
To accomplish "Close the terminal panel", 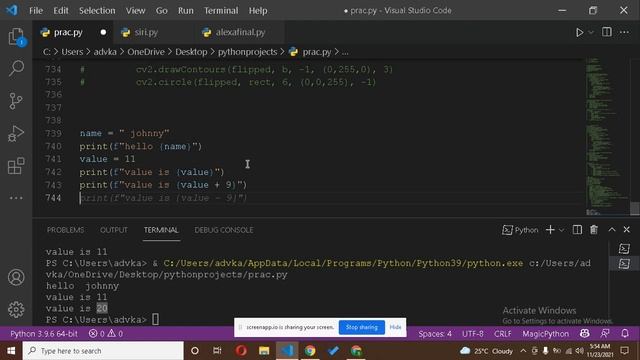I will [627, 230].
